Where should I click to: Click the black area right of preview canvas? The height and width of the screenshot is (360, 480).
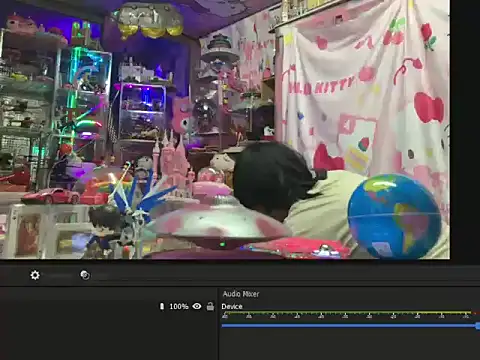pos(465,129)
